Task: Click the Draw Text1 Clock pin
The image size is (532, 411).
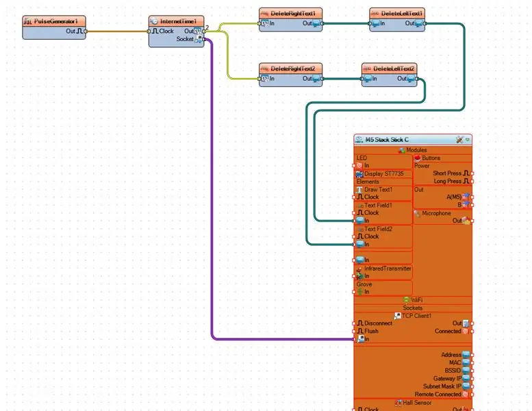Action: [x=353, y=197]
